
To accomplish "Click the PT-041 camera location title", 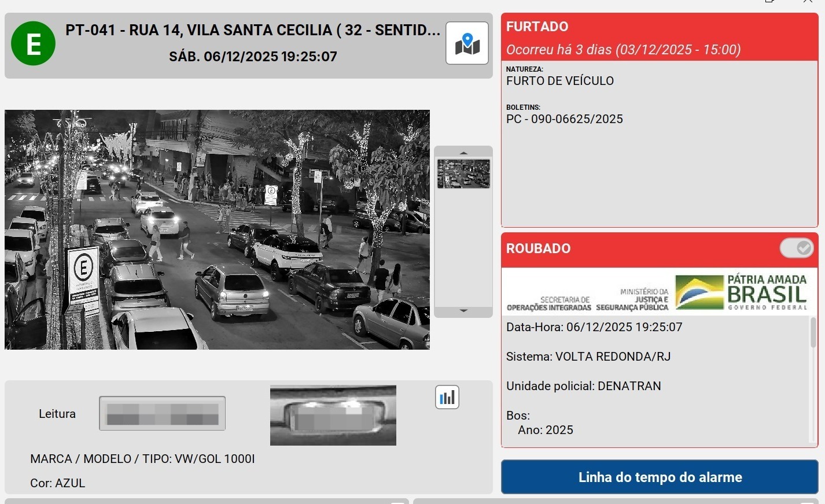I will (252, 30).
